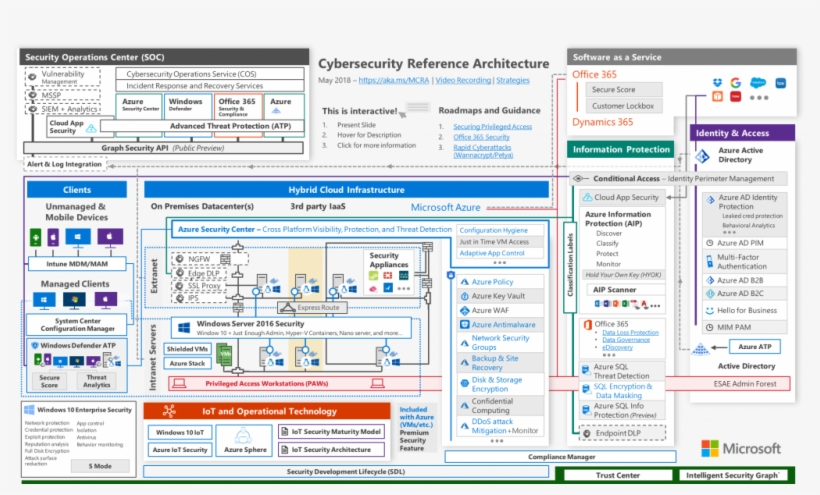Select the Identity & Access header

click(x=742, y=133)
